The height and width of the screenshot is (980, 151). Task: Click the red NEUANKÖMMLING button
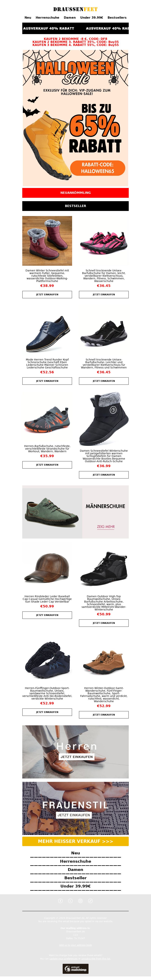click(75, 193)
